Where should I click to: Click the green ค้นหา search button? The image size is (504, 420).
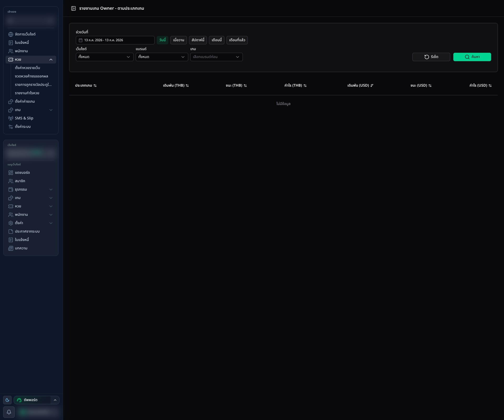pyautogui.click(x=472, y=57)
